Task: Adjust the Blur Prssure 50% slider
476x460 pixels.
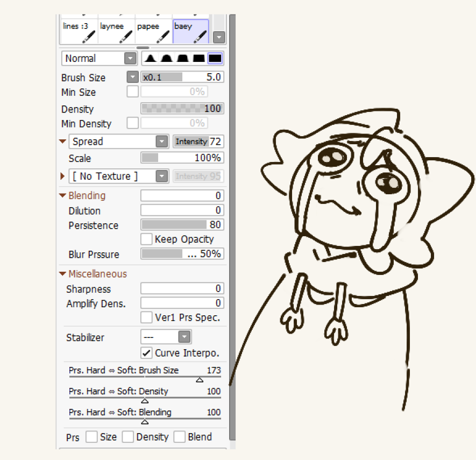Action: click(x=182, y=254)
